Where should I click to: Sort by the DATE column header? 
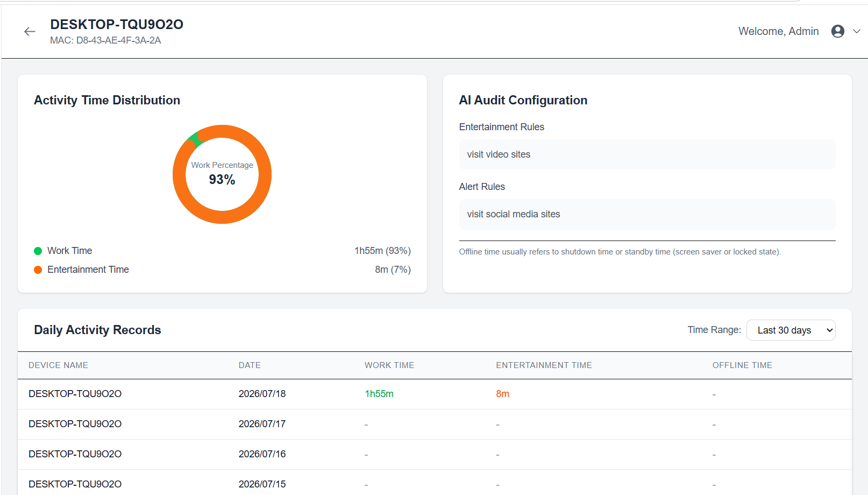pyautogui.click(x=250, y=365)
